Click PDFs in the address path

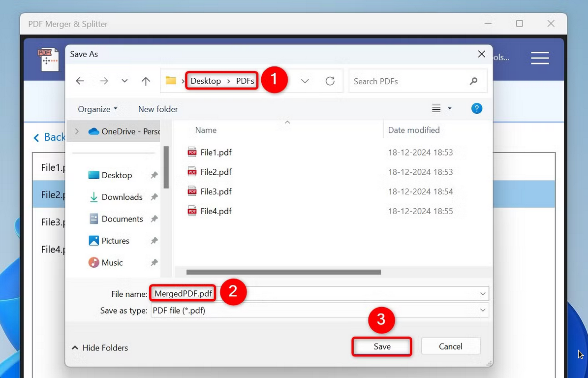coord(245,81)
